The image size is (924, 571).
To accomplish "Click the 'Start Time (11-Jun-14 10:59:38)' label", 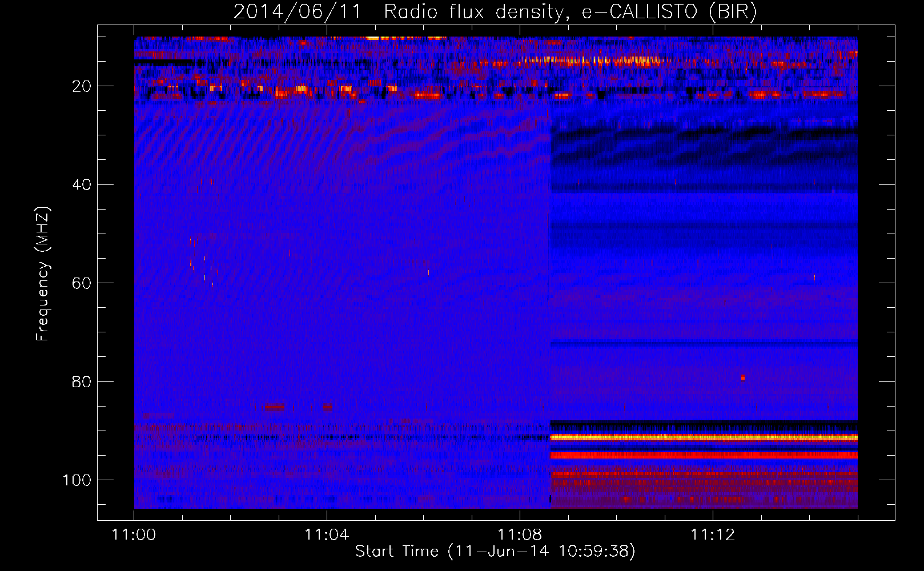I will [495, 552].
